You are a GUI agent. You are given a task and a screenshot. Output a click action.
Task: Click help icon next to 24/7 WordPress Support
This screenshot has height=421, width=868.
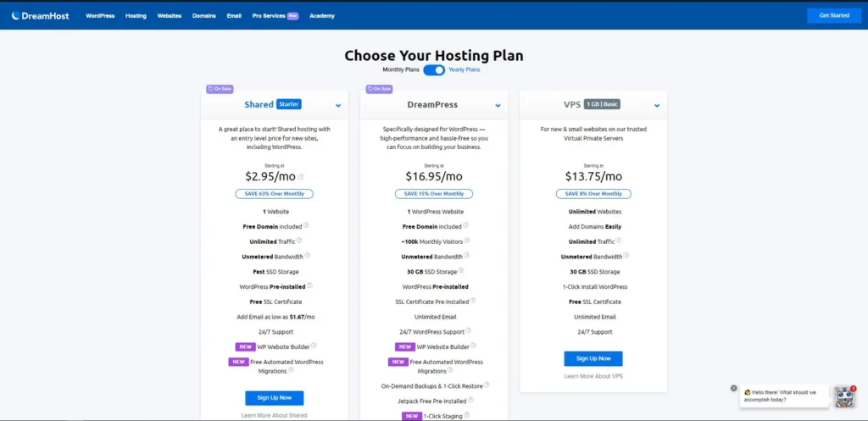468,331
